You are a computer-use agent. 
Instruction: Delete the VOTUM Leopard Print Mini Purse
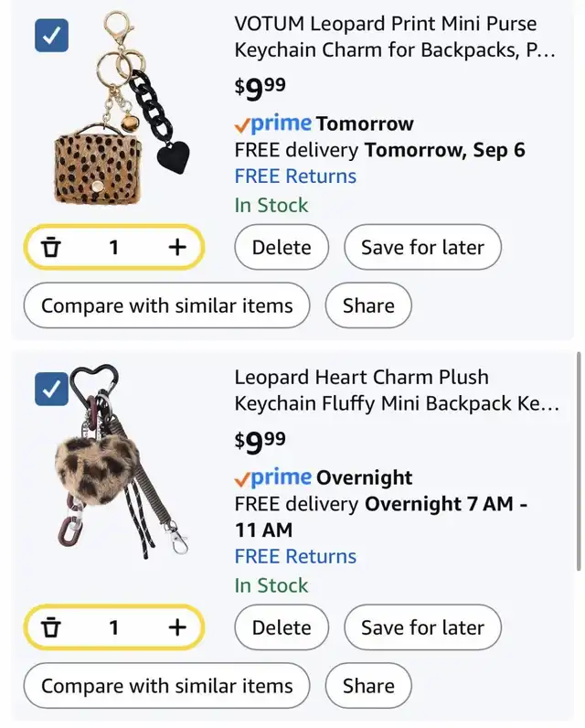pyautogui.click(x=282, y=247)
